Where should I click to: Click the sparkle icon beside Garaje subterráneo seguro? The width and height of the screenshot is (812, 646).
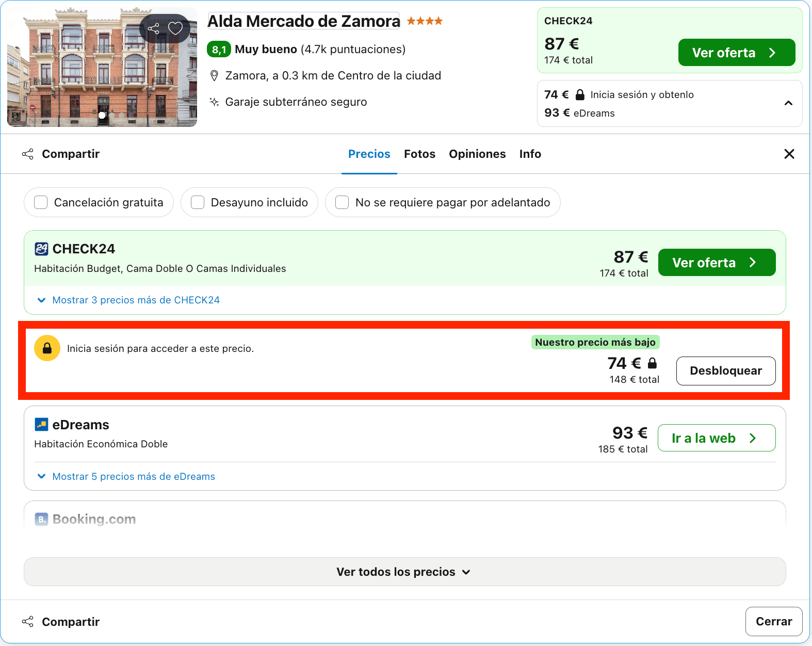pos(215,102)
